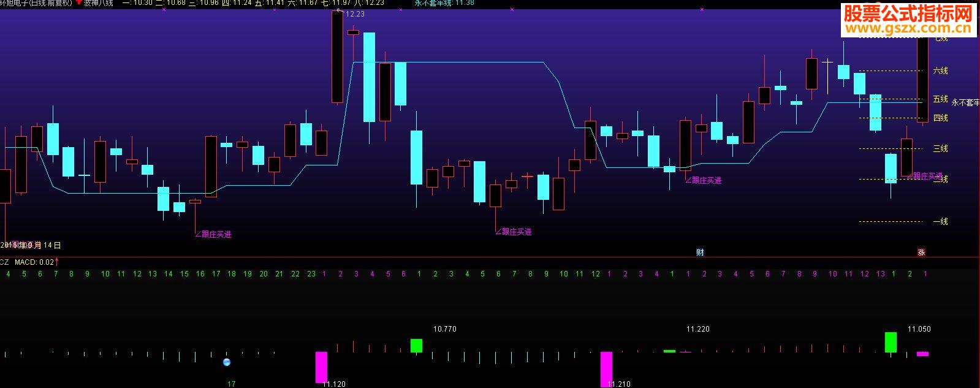Click the 三: 10.96 line value
This screenshot has height=388, width=980.
click(203, 3)
